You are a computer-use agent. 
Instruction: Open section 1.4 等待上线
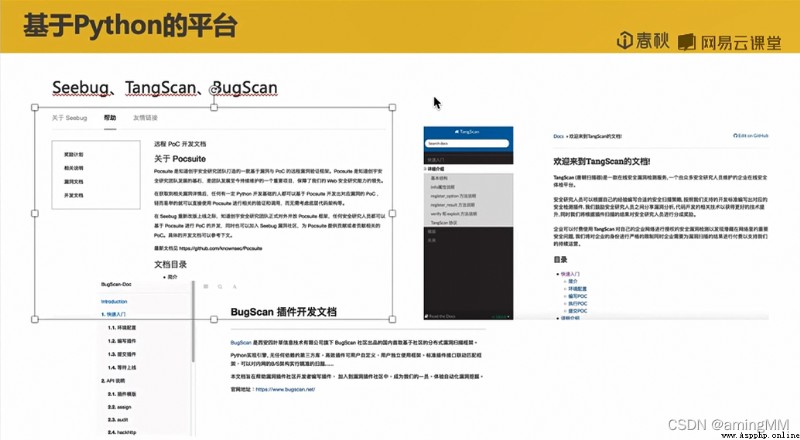121,368
